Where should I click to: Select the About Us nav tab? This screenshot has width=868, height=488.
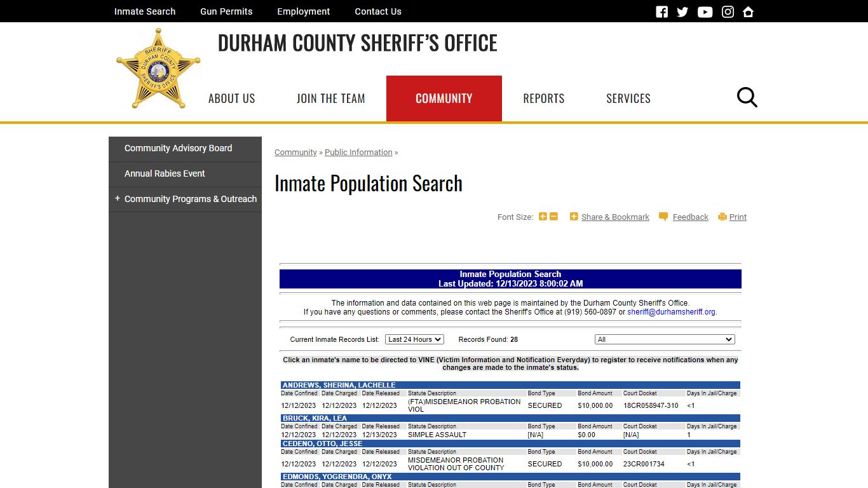pyautogui.click(x=232, y=98)
